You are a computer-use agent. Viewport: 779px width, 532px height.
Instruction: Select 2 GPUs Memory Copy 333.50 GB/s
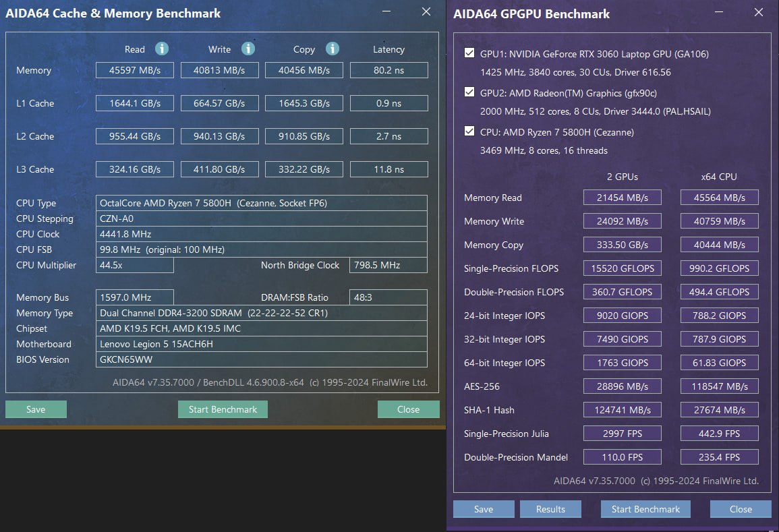tap(623, 244)
